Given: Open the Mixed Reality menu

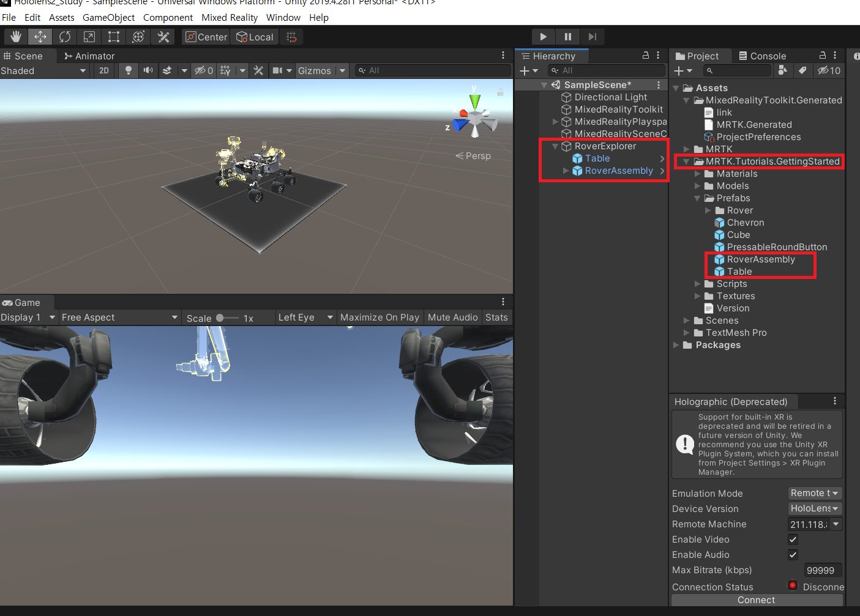Looking at the screenshot, I should (230, 17).
